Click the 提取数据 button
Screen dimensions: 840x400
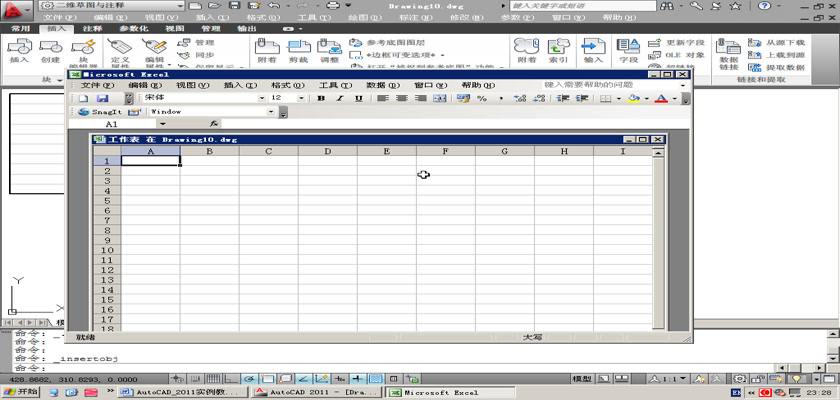[777, 68]
